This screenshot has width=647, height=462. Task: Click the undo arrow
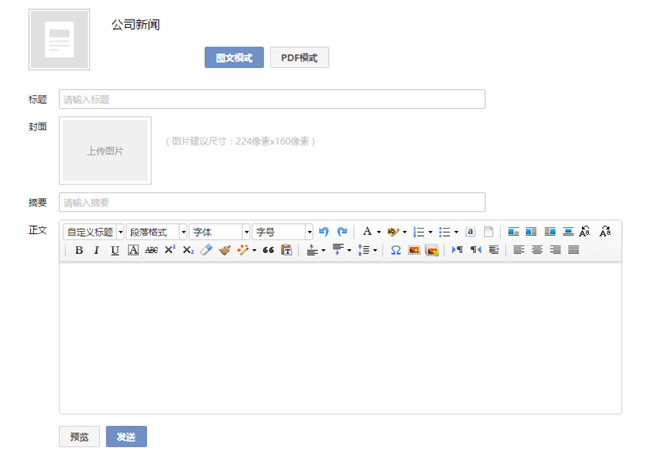324,232
